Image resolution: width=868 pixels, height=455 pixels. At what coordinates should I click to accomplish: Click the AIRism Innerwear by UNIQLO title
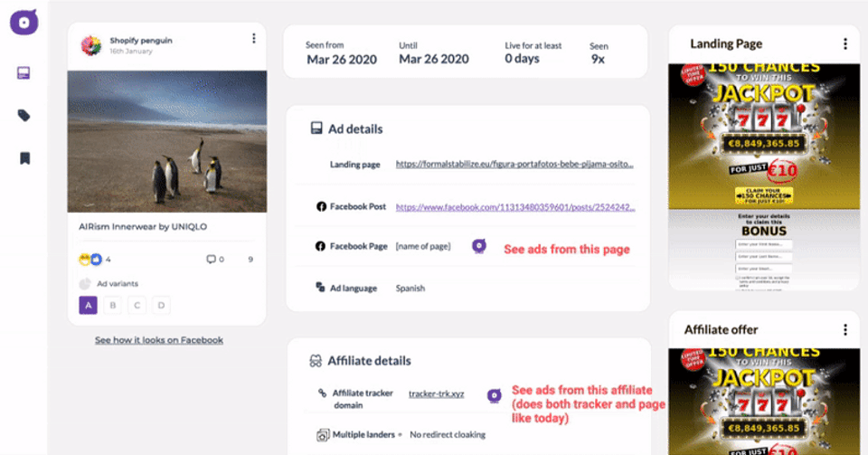[x=143, y=226]
